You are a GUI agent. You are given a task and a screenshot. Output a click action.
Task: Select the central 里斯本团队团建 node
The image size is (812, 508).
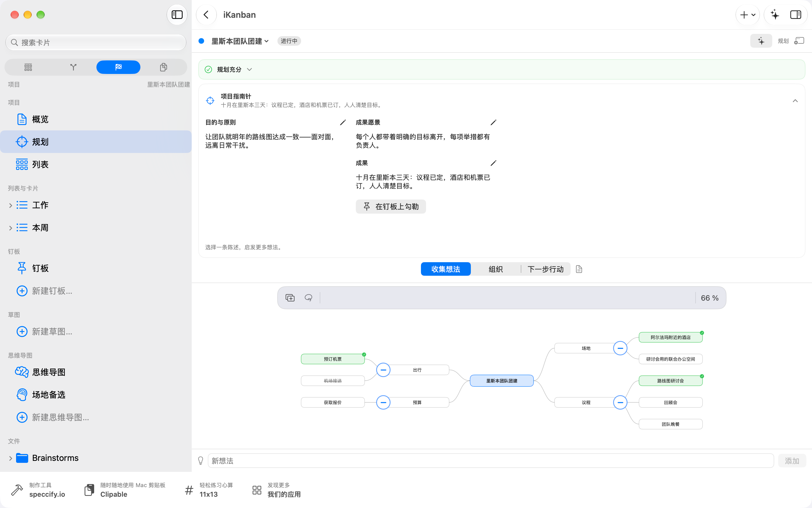(502, 381)
